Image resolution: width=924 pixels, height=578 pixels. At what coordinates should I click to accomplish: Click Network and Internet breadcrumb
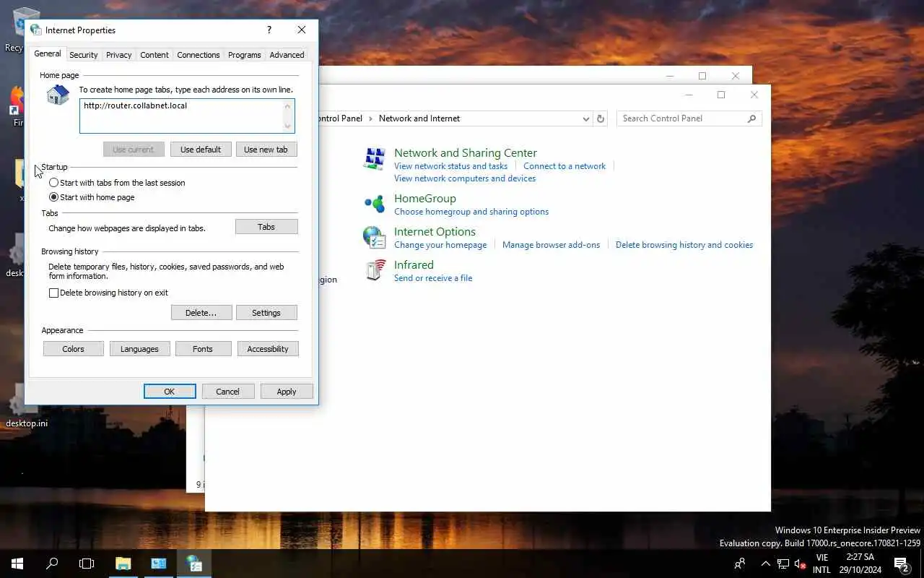(419, 118)
